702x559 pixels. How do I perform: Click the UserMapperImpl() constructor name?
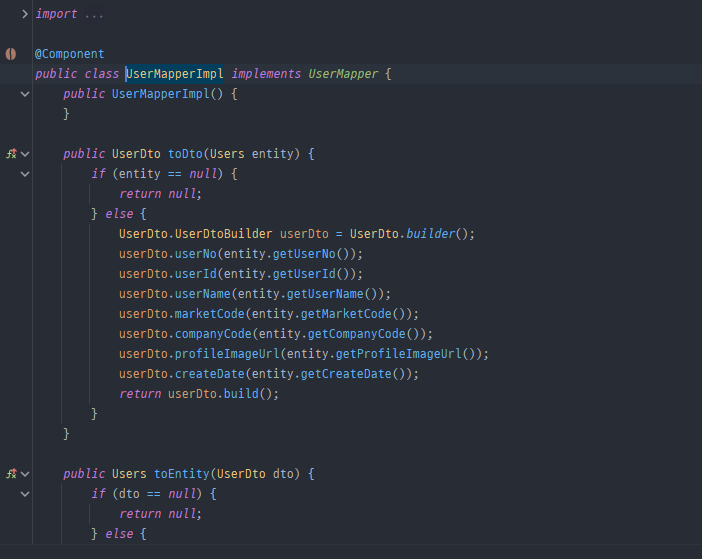click(x=160, y=94)
